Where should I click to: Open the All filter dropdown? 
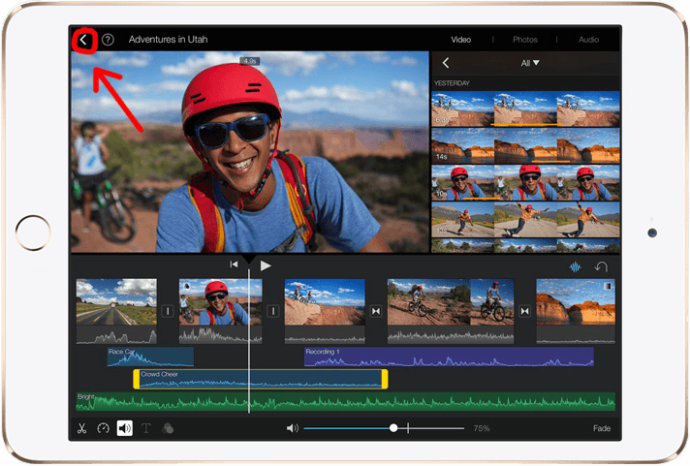(x=530, y=63)
